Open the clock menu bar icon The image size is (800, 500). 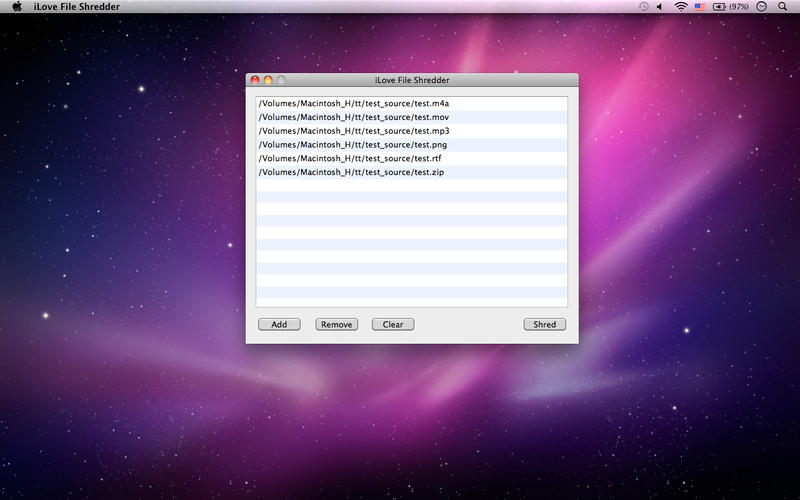pyautogui.click(x=761, y=7)
